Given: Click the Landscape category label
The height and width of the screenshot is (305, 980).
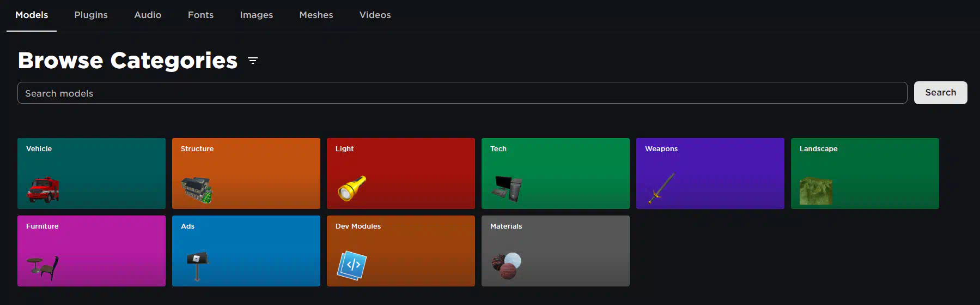Looking at the screenshot, I should [818, 149].
